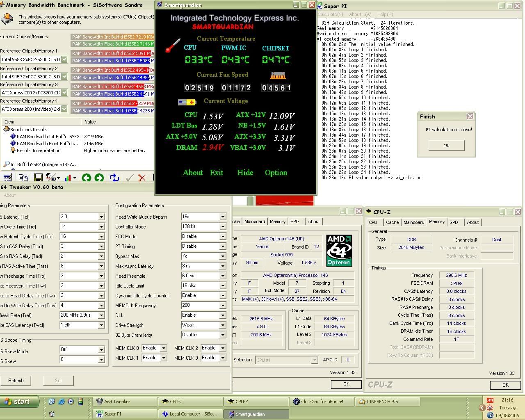Image resolution: width=525 pixels, height=420 pixels.
Task: Click the ATI tray icon in system tray
Action: pos(490,400)
